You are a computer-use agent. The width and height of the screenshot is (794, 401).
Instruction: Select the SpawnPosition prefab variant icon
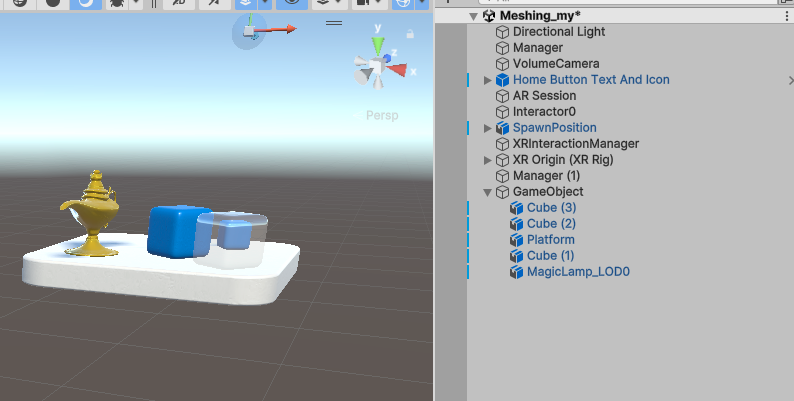click(502, 128)
